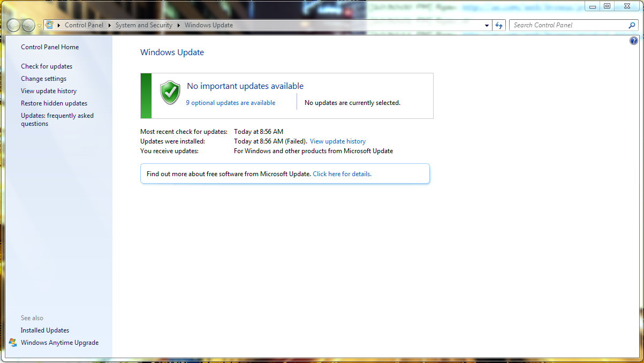Click No updates are currently selected text
This screenshot has width=644, height=363.
[352, 103]
